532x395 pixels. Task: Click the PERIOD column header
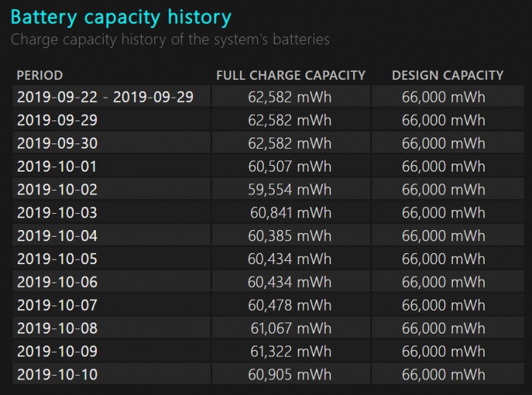[39, 75]
